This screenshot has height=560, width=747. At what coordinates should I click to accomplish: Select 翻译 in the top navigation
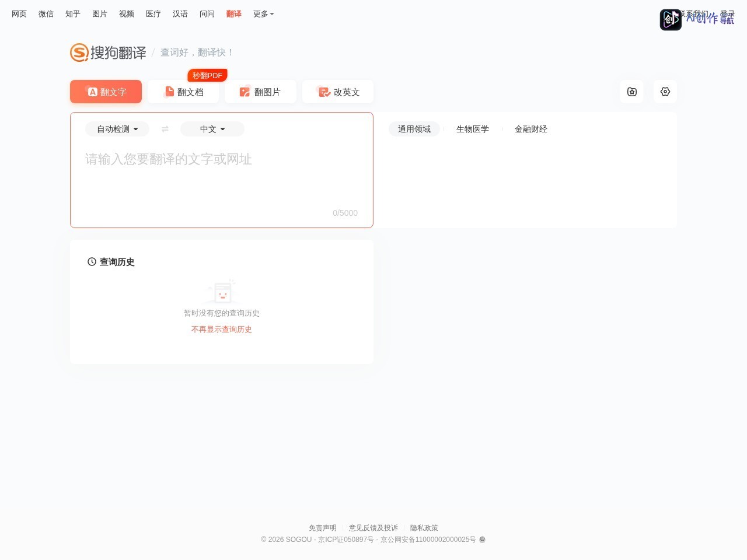click(x=234, y=14)
